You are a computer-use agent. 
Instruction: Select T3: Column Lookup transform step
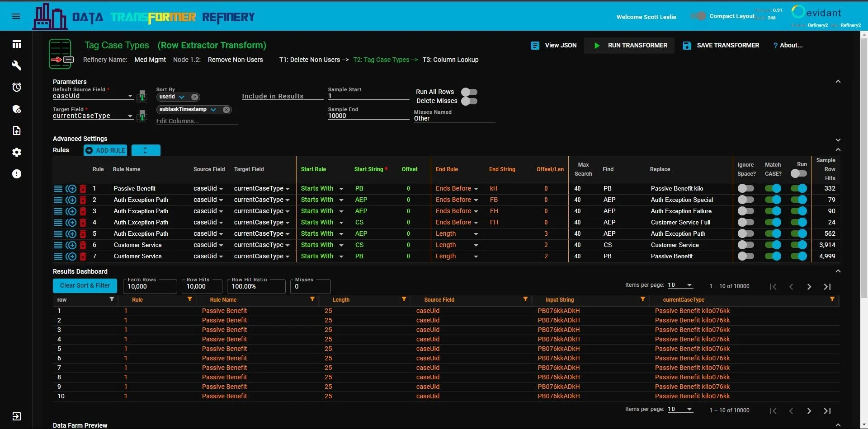coord(450,60)
